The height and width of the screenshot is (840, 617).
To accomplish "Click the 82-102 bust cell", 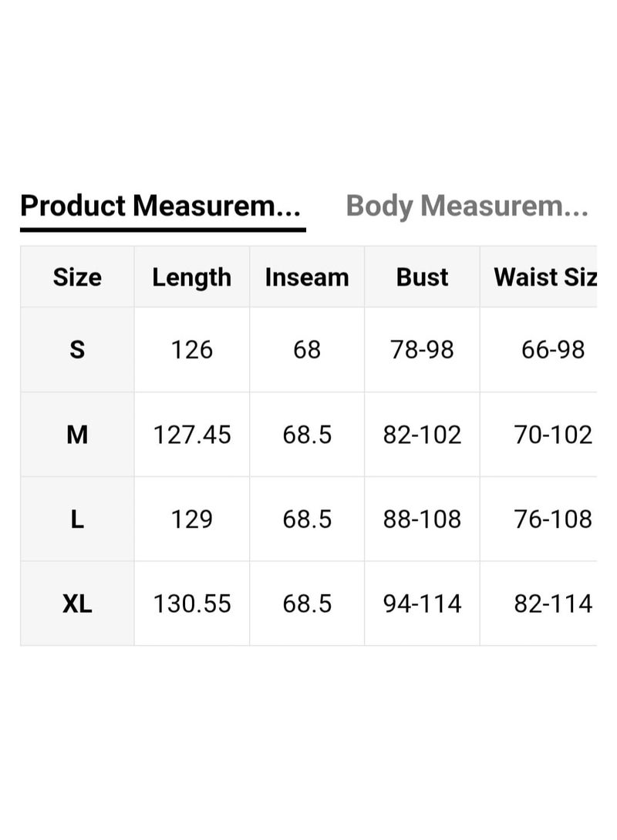I will [x=422, y=435].
